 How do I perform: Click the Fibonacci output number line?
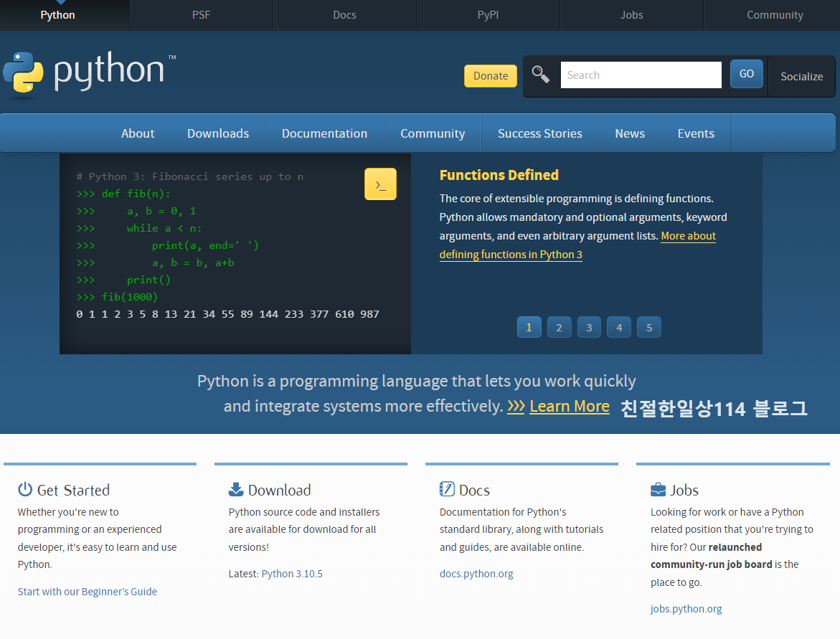coord(227,314)
